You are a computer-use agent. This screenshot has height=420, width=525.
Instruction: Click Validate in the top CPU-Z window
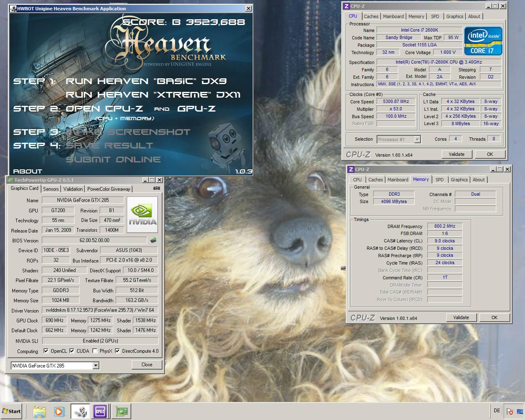click(457, 154)
